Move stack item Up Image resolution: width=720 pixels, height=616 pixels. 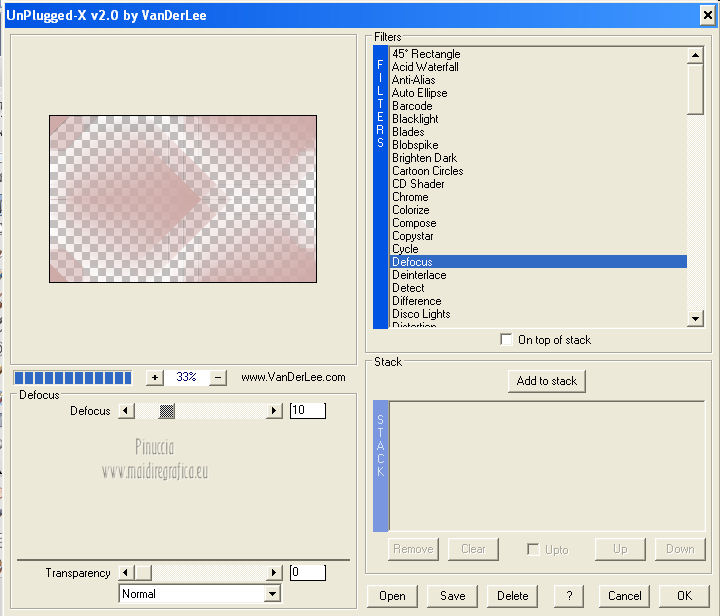click(620, 549)
